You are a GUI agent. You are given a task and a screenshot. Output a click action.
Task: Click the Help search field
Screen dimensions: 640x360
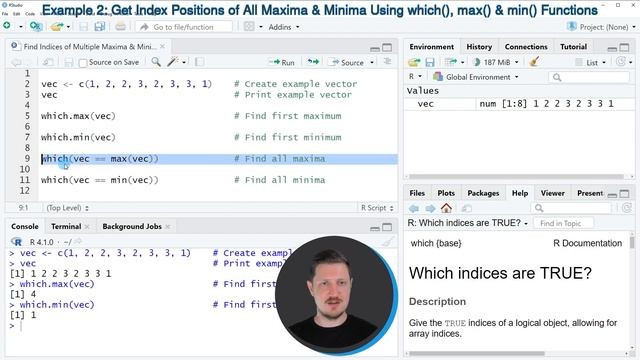coord(571,208)
